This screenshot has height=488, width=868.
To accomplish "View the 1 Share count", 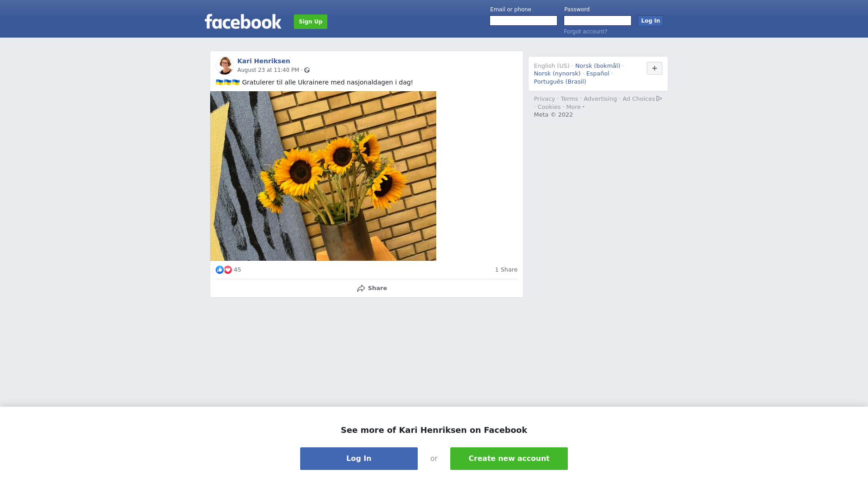I will (506, 270).
